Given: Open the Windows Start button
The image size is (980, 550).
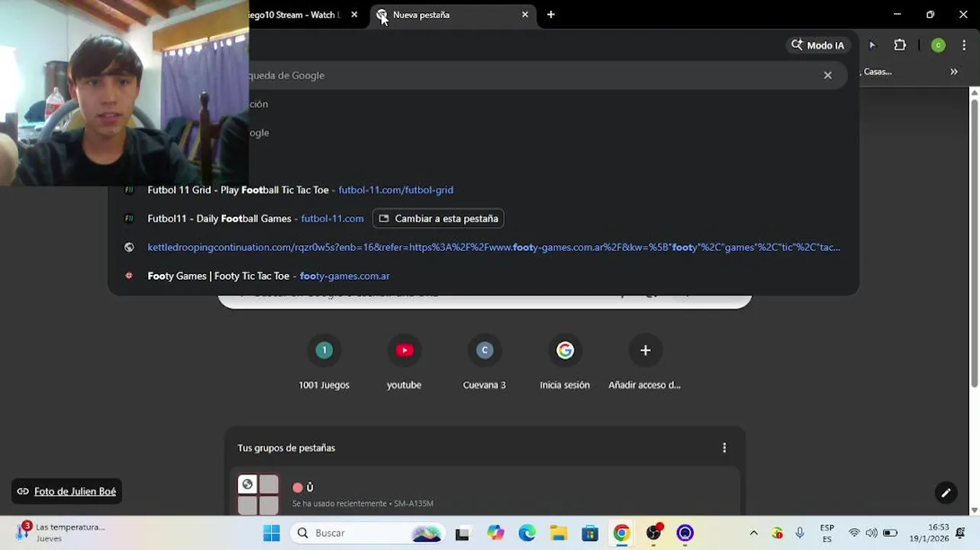Looking at the screenshot, I should click(272, 532).
